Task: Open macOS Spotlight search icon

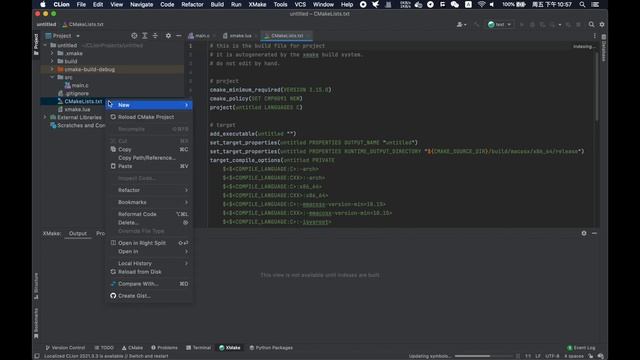Action: point(582,4)
